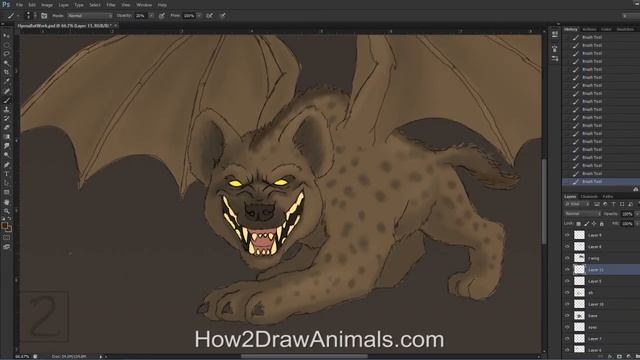Hide the wing layer
This screenshot has height=360, width=640.
point(567,258)
